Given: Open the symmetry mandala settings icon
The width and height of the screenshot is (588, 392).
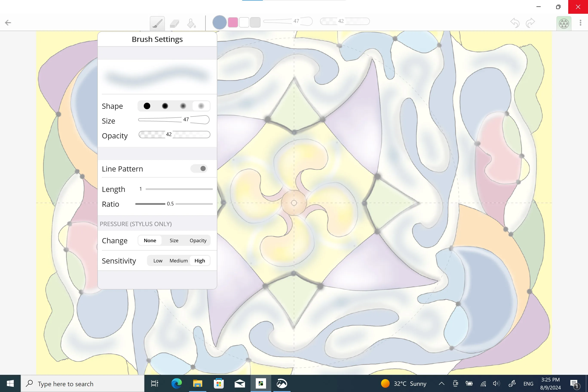Looking at the screenshot, I should [564, 23].
